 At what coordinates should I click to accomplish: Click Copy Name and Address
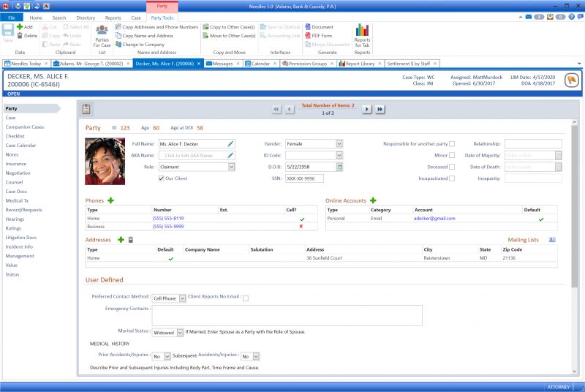144,36
